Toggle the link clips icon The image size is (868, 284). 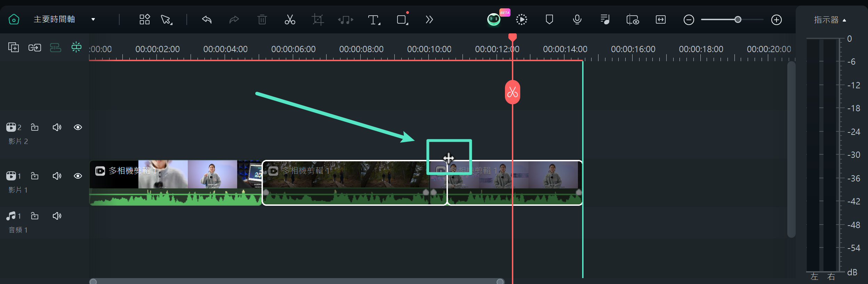coord(34,48)
